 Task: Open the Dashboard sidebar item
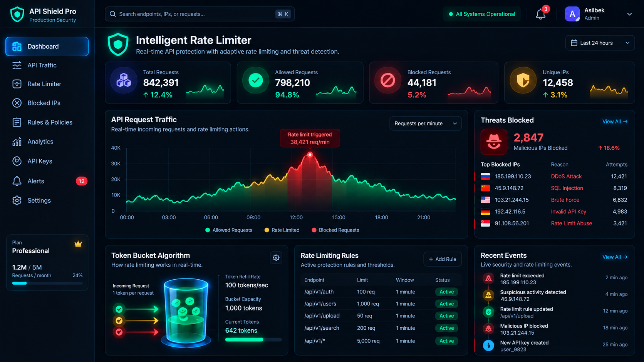tap(47, 47)
